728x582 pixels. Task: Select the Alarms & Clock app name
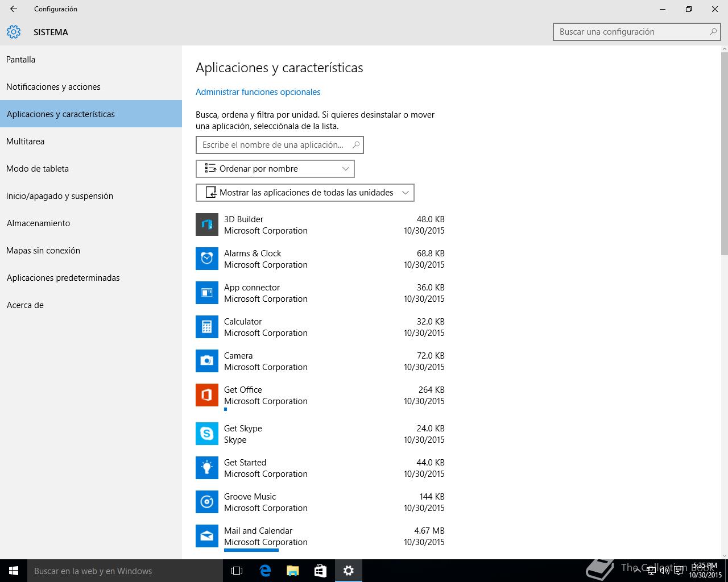(x=253, y=253)
